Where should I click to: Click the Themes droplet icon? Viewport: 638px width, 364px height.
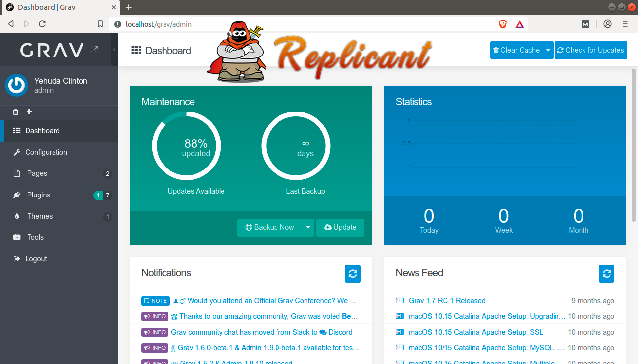[17, 216]
